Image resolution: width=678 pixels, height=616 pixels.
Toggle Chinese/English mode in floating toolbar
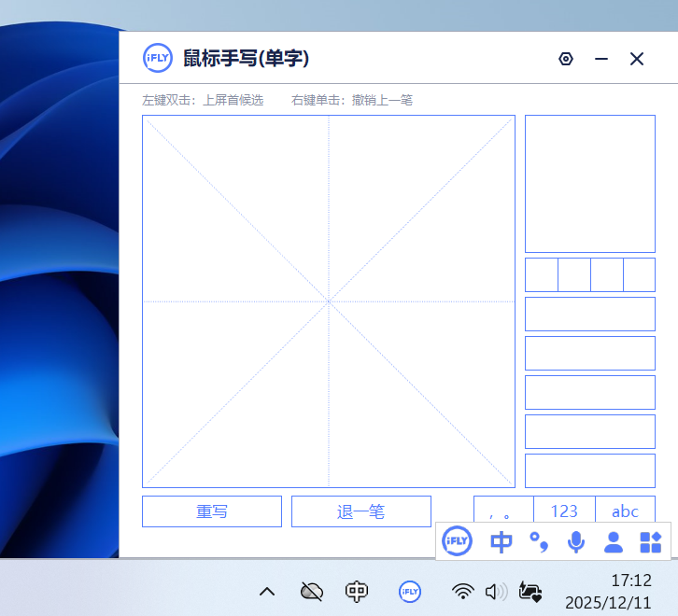[501, 541]
